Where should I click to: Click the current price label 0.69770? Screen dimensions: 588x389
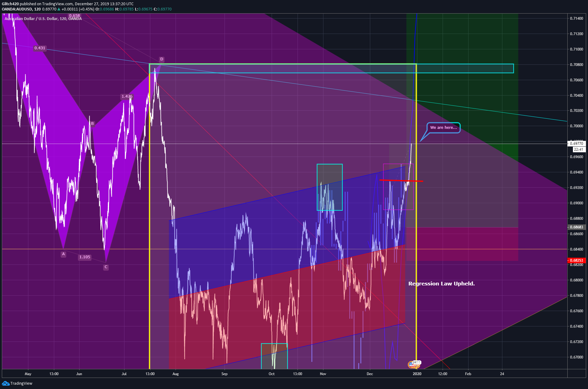(576, 144)
